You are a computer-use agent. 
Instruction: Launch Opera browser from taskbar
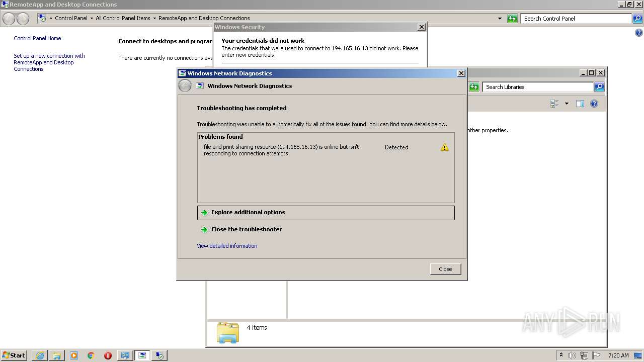click(x=108, y=355)
